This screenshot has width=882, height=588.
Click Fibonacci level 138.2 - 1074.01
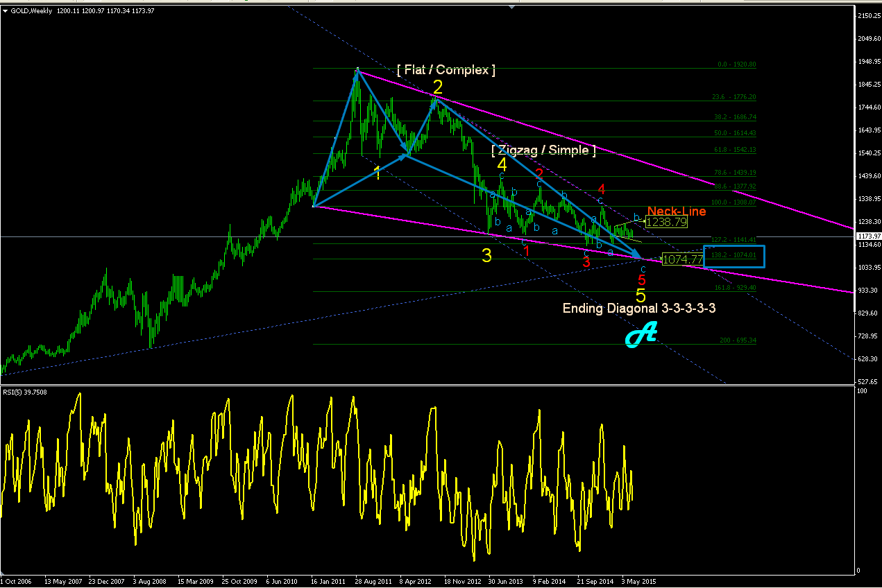coord(733,255)
